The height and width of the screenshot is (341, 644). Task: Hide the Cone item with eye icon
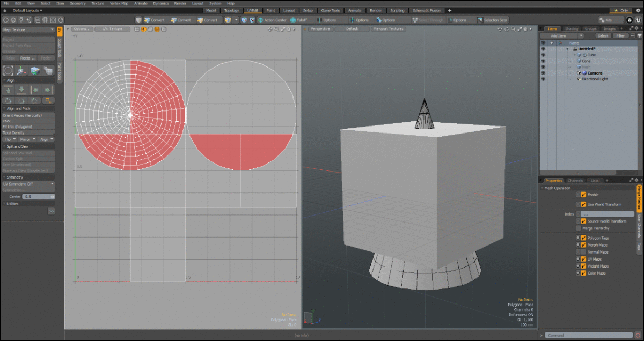[x=543, y=61]
